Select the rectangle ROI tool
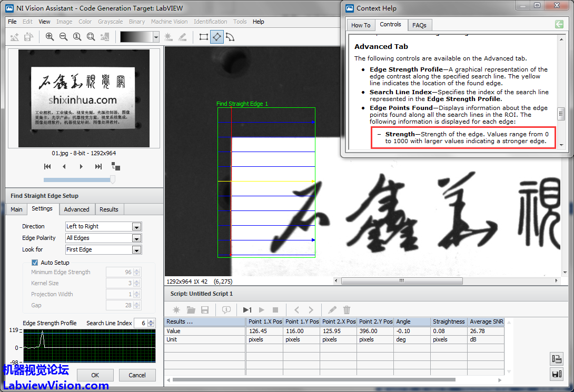Viewport: 574px width, 392px height. coord(204,37)
